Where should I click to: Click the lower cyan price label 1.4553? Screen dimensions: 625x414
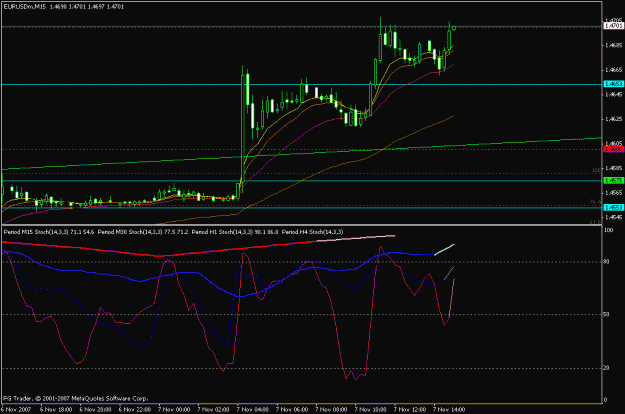613,208
